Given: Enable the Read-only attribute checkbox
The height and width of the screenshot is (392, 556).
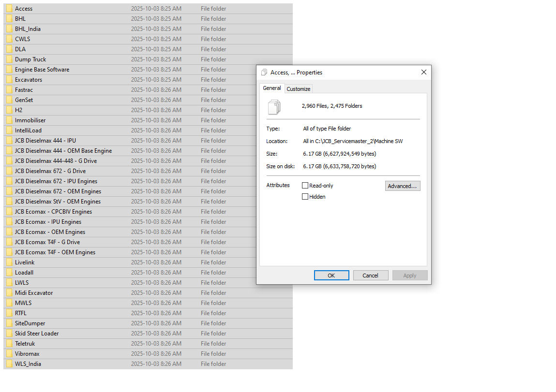Looking at the screenshot, I should 305,185.
